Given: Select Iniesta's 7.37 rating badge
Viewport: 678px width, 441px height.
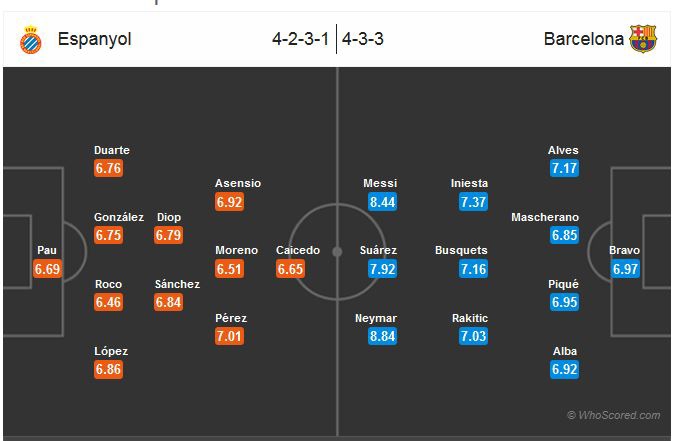Looking at the screenshot, I should (x=473, y=202).
